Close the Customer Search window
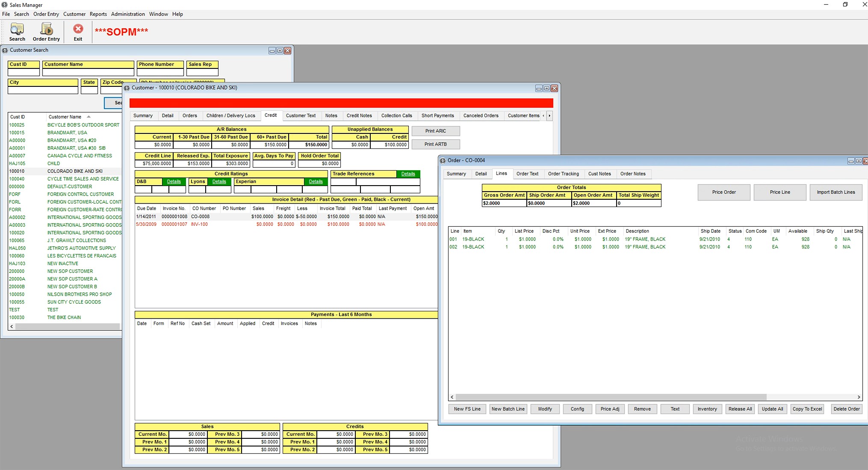Image resolution: width=868 pixels, height=470 pixels. point(287,51)
